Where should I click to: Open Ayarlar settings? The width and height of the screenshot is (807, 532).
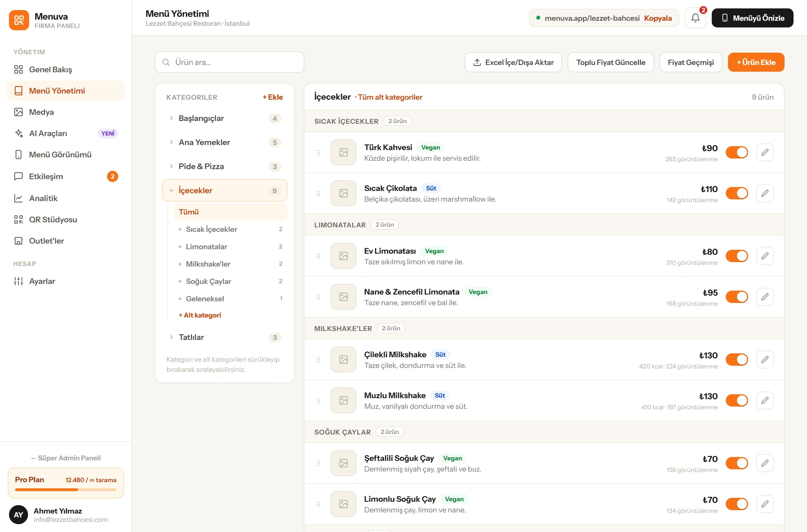(66, 281)
